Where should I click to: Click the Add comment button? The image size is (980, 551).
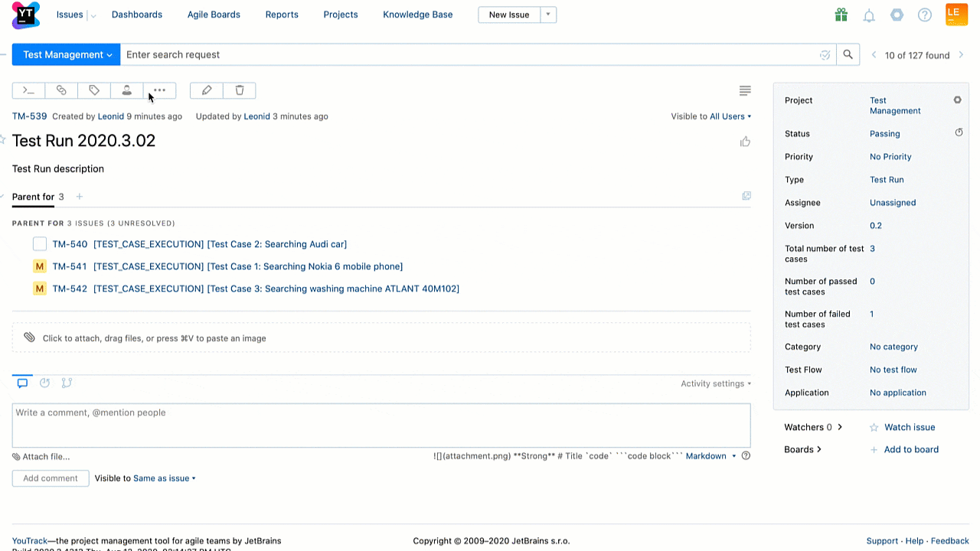pyautogui.click(x=51, y=478)
